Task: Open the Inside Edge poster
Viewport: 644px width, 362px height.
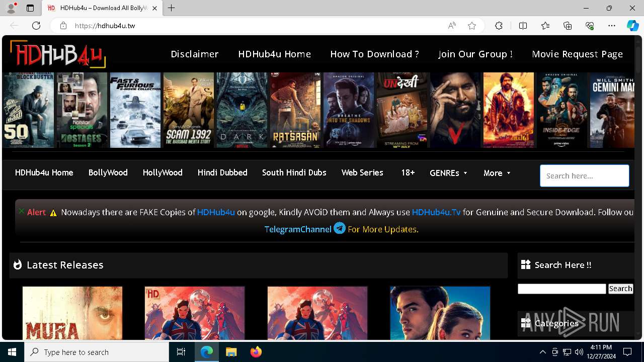Action: [x=562, y=110]
